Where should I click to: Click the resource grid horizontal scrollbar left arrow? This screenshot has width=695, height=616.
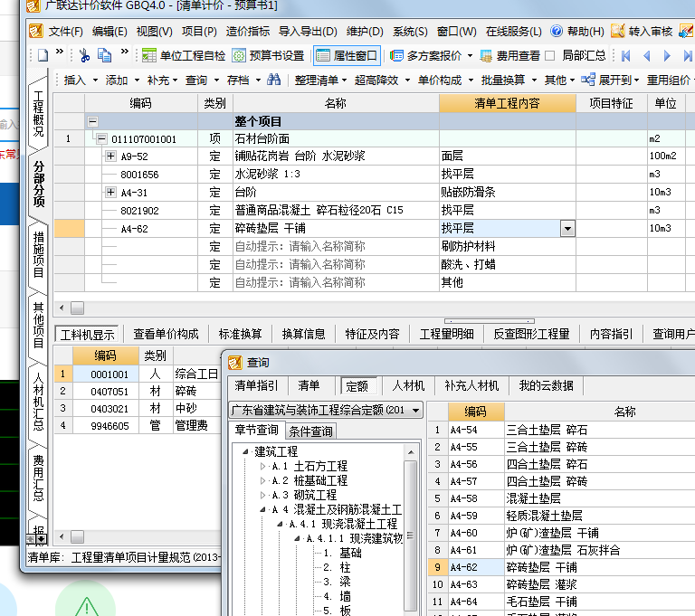(62, 537)
